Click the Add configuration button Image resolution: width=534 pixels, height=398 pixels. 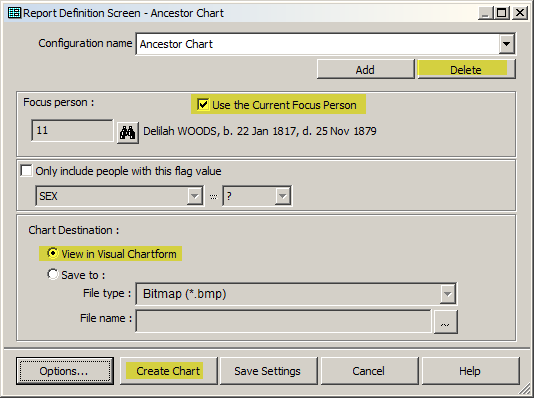[x=365, y=69]
